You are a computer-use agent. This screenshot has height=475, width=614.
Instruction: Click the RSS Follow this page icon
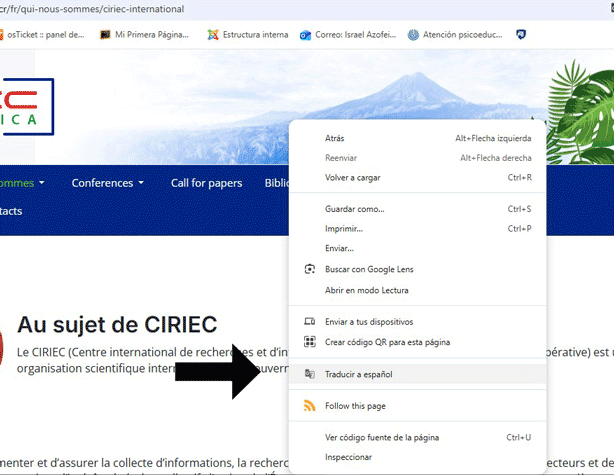pyautogui.click(x=309, y=406)
